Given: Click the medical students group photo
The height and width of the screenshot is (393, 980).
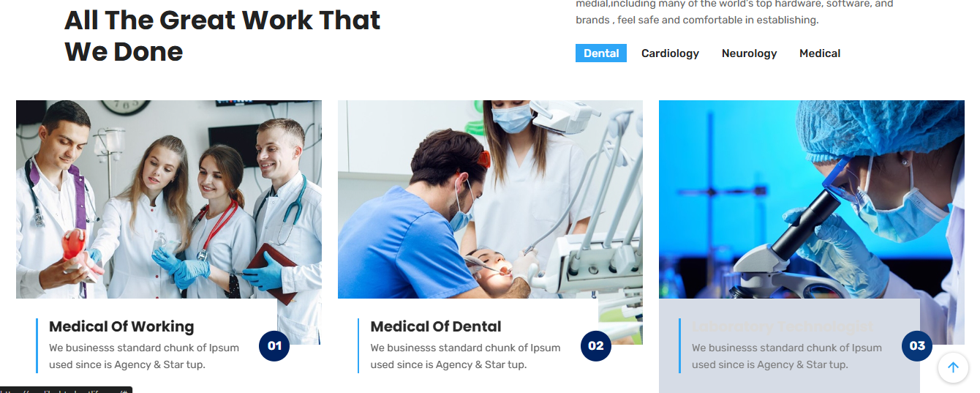Looking at the screenshot, I should click(x=169, y=199).
